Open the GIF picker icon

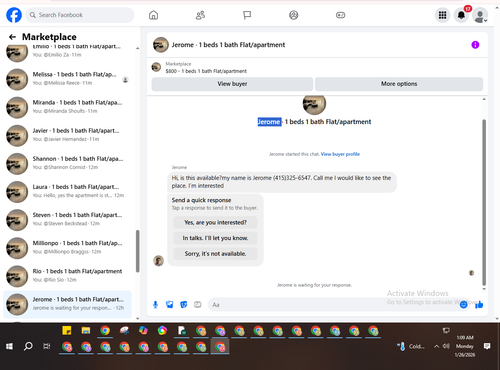(198, 304)
